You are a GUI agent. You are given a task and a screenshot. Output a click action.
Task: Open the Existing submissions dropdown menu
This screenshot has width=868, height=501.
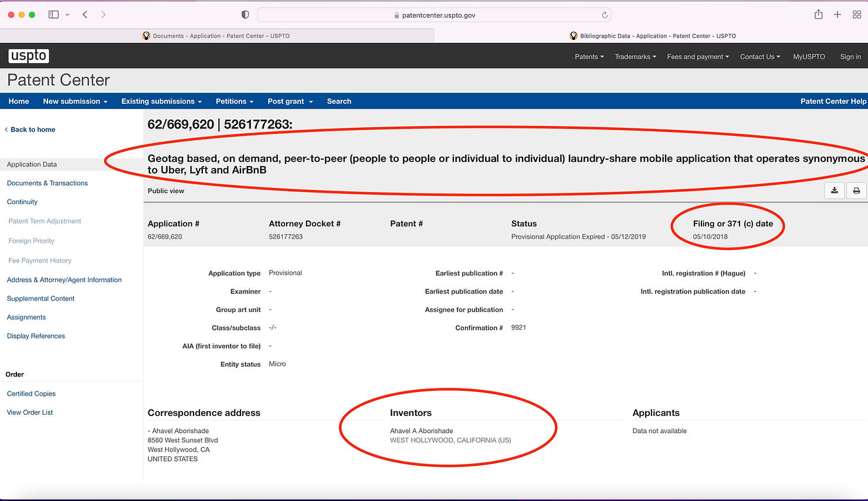(x=161, y=101)
